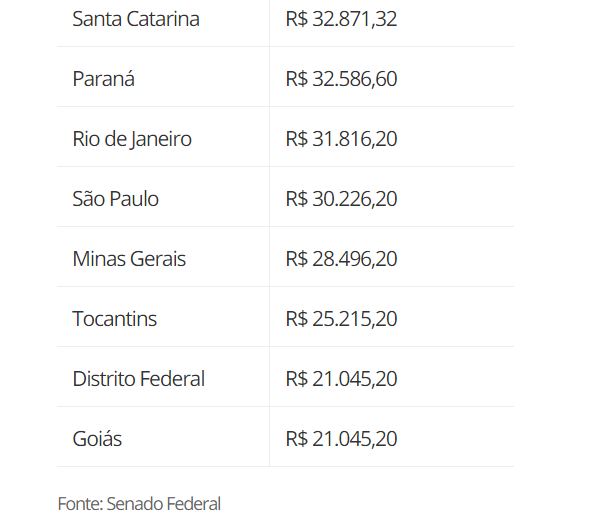Select Distrito Federal's R$ 21.045,20 value
The height and width of the screenshot is (523, 593).
point(341,379)
